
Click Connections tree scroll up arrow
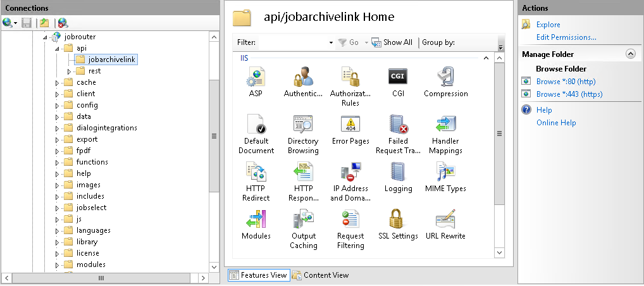click(x=214, y=37)
